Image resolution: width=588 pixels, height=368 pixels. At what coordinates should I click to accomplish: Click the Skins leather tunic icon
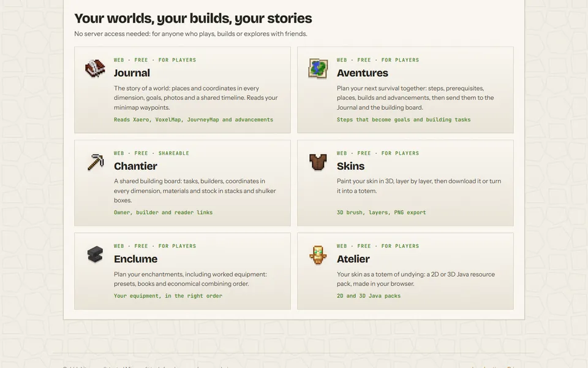pyautogui.click(x=318, y=162)
